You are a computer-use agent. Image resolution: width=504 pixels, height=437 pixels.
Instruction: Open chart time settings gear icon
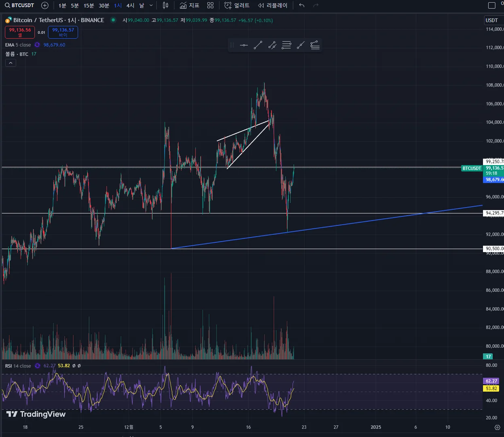coord(498,427)
